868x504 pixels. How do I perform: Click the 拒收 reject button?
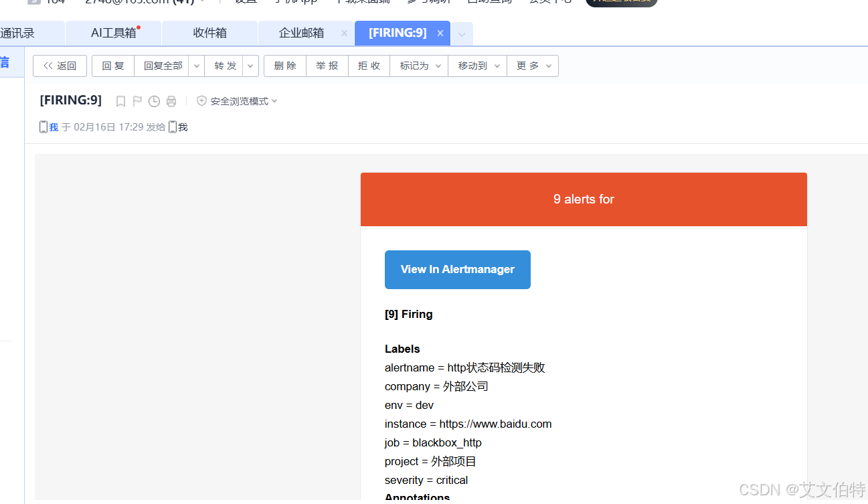click(369, 66)
